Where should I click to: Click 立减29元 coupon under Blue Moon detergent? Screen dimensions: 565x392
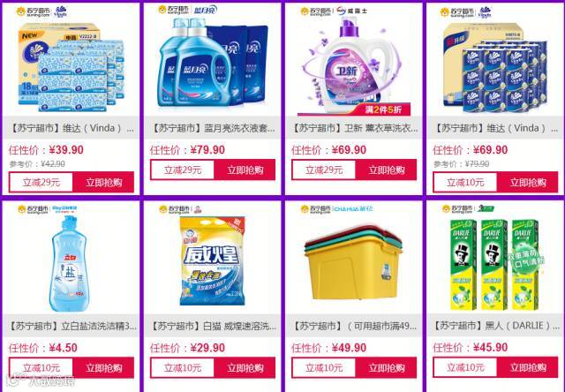pos(183,170)
